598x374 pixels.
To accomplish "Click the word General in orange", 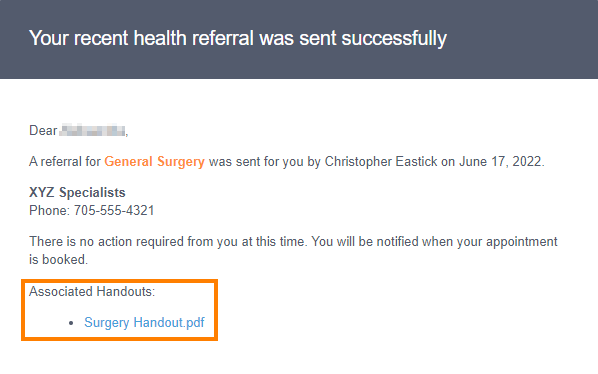I will click(x=129, y=162).
